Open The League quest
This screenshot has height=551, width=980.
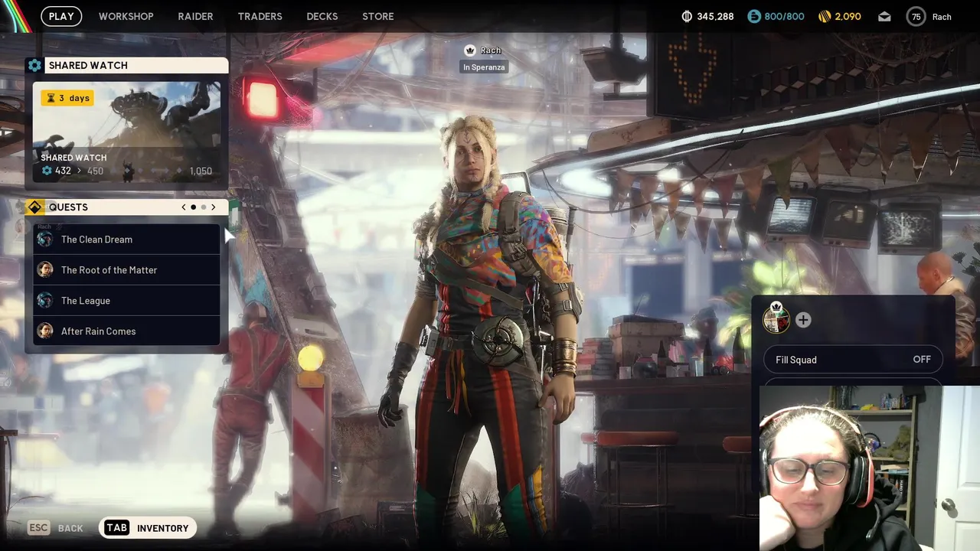tap(126, 301)
